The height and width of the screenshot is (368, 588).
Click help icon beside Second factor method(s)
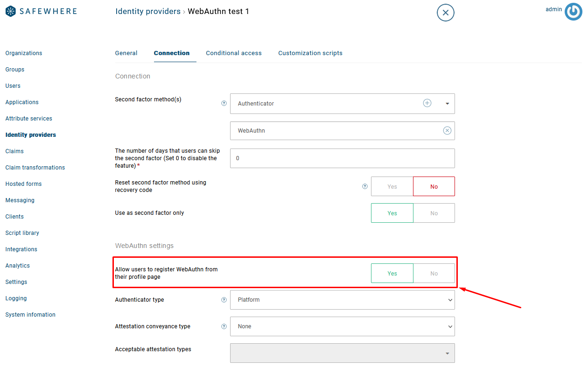224,104
